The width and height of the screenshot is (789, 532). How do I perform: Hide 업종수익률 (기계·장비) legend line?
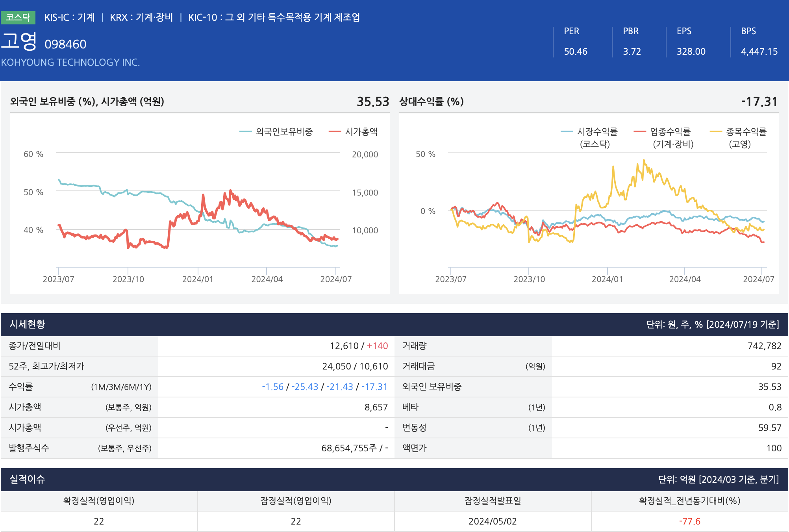(x=670, y=132)
